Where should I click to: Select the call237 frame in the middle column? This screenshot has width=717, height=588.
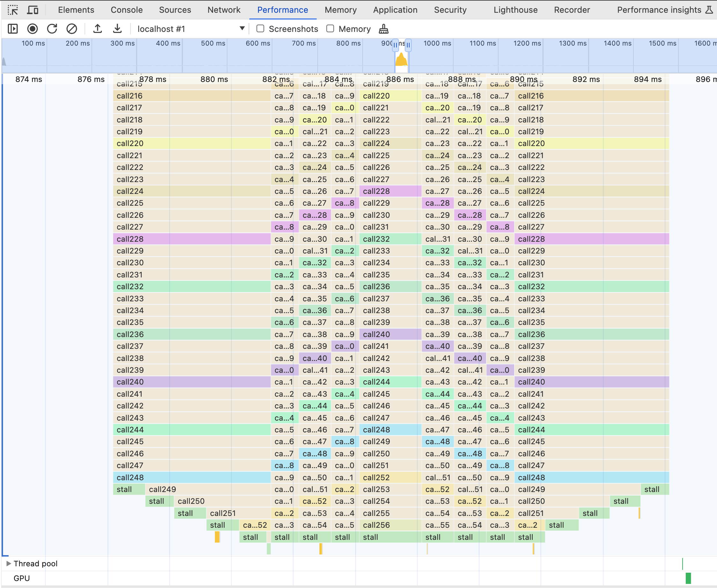click(x=390, y=298)
